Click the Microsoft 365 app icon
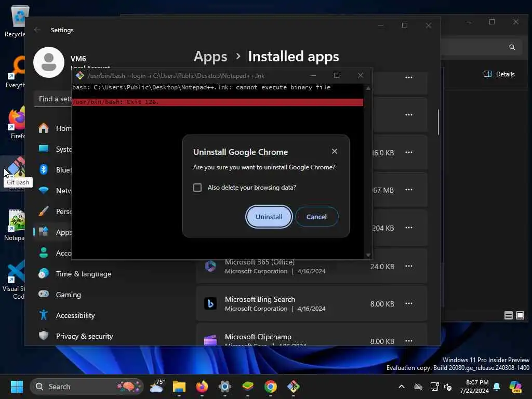This screenshot has width=532, height=399. 210,266
